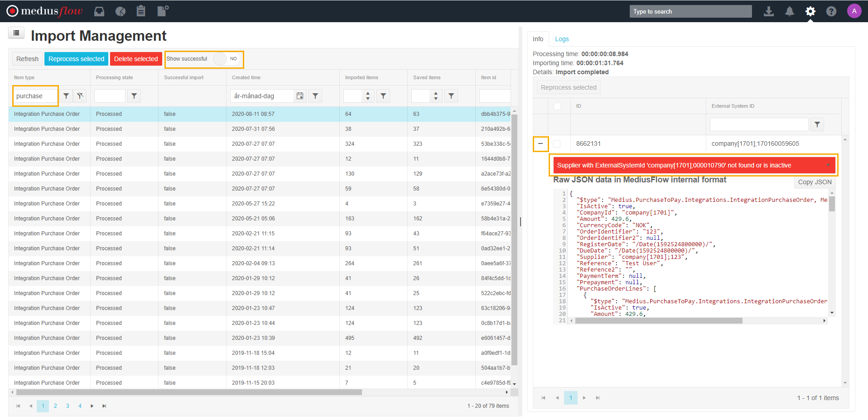Select the Info tab
Viewport: 868px width, 420px height.
pos(538,39)
